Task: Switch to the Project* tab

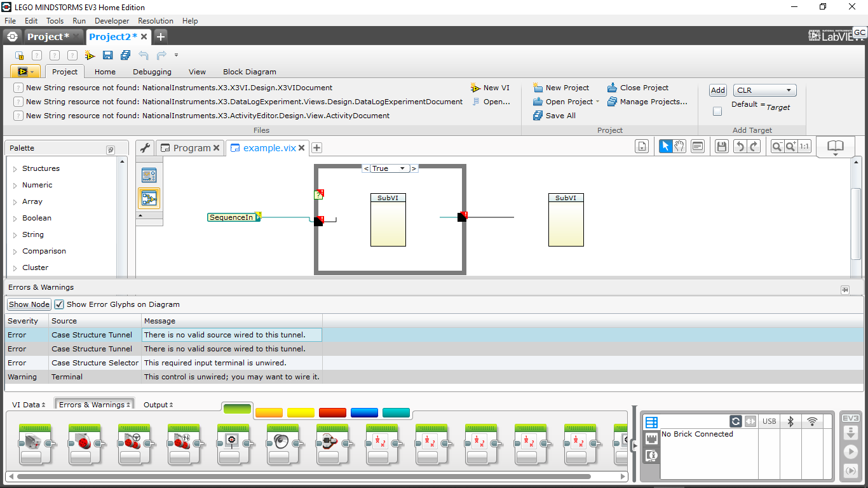Action: pyautogui.click(x=52, y=37)
